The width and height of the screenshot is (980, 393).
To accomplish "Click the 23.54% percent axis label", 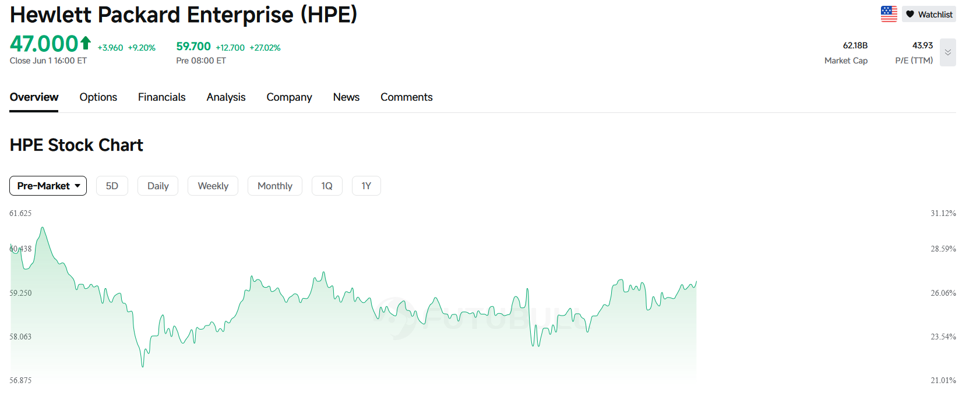I will coord(943,337).
